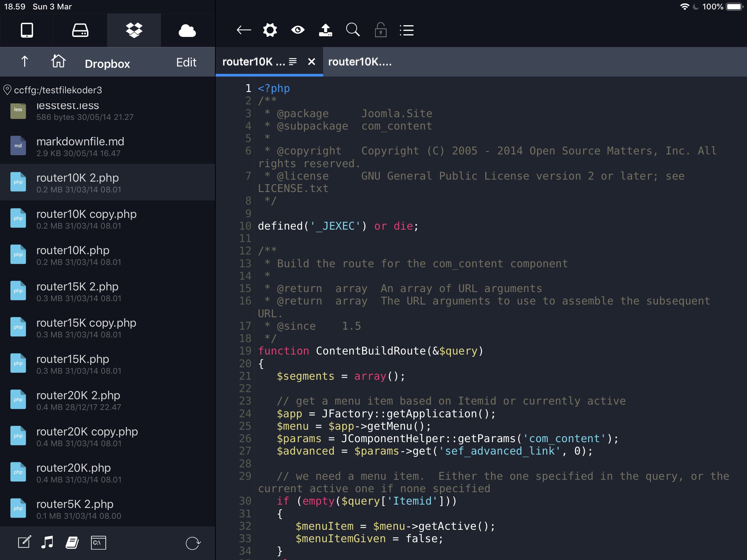Place cursor on the <?php opening tag
The width and height of the screenshot is (747, 560).
click(x=274, y=88)
